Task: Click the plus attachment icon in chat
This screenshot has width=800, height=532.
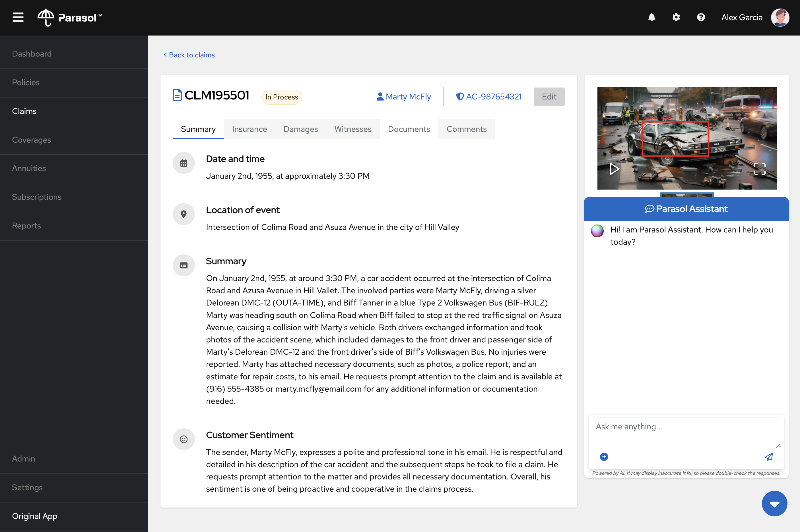Action: coord(604,457)
